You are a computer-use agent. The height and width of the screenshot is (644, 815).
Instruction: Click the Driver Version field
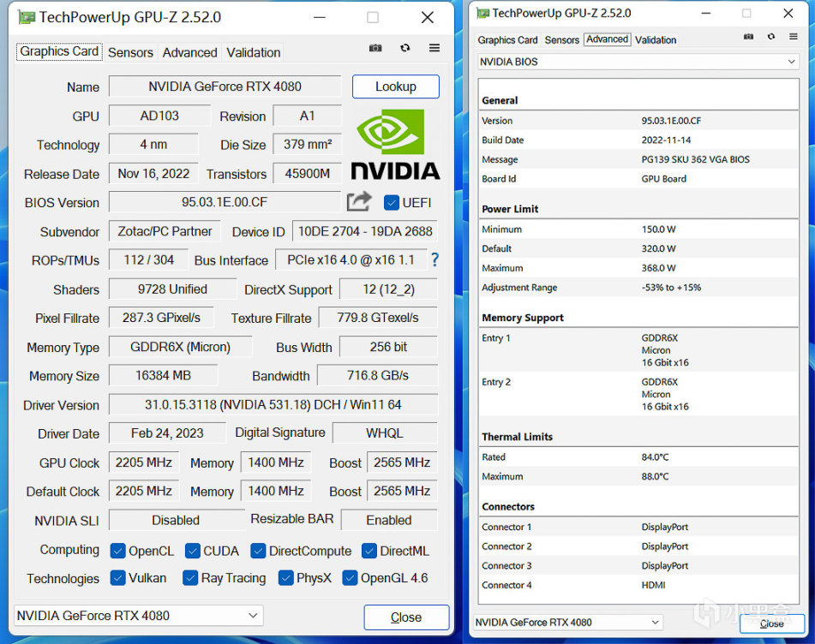click(273, 404)
